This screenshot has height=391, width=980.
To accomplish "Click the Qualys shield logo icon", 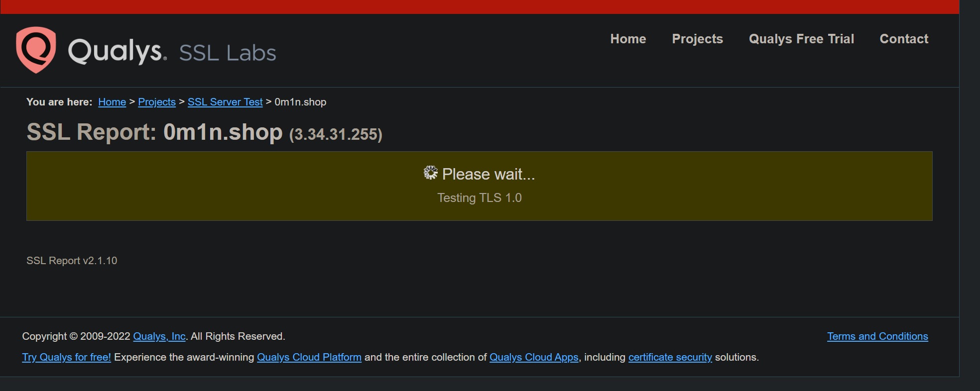I will pyautogui.click(x=36, y=50).
